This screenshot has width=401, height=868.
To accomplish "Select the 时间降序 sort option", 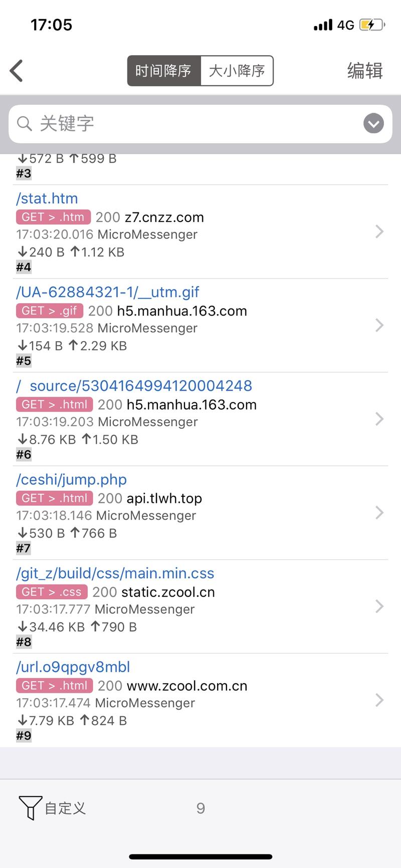I will pos(163,71).
